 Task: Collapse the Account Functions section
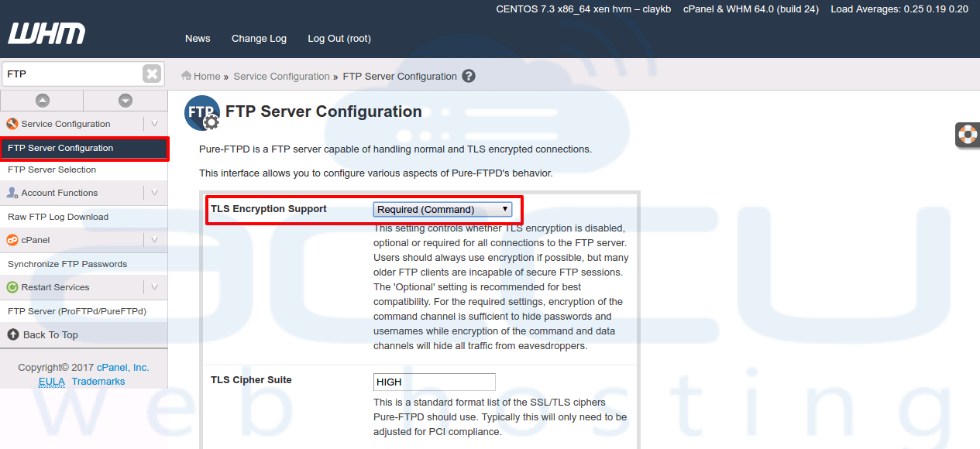coord(155,193)
